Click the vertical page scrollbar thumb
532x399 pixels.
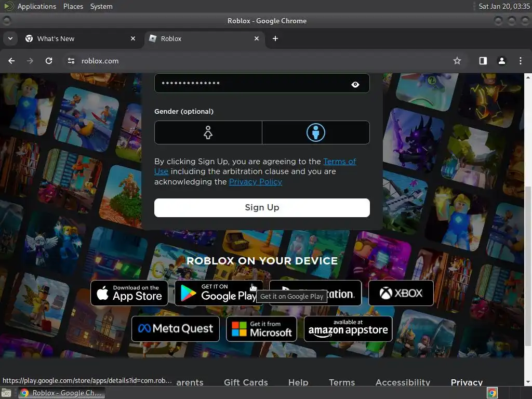point(528,267)
